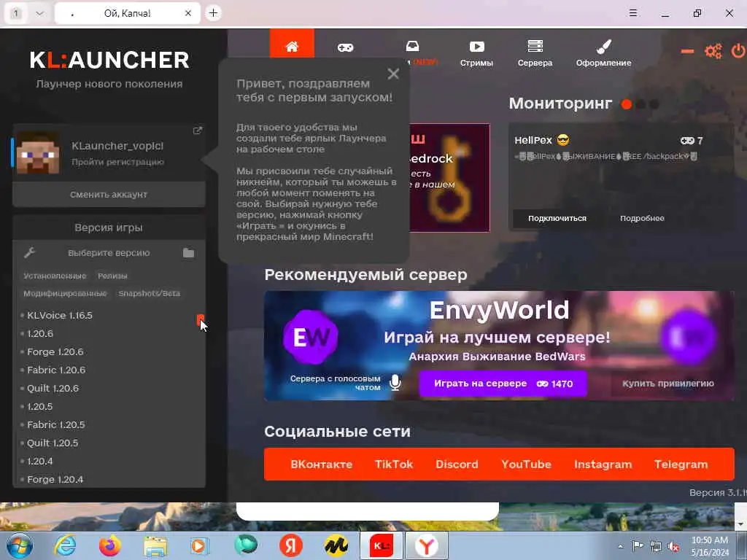Image resolution: width=747 pixels, height=560 pixels.
Task: Open browser hamburger menu
Action: pos(633,13)
